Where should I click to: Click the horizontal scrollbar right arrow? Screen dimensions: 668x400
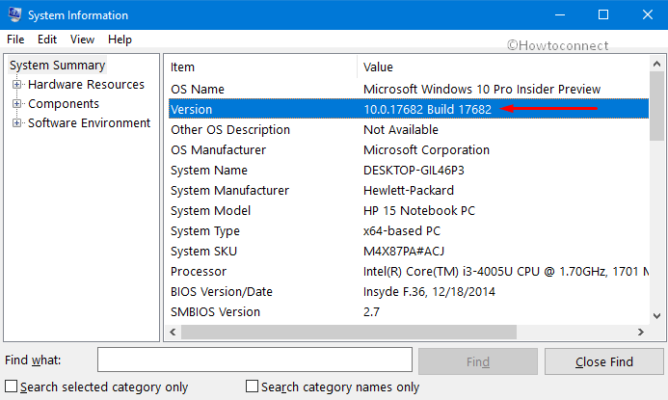pyautogui.click(x=641, y=332)
